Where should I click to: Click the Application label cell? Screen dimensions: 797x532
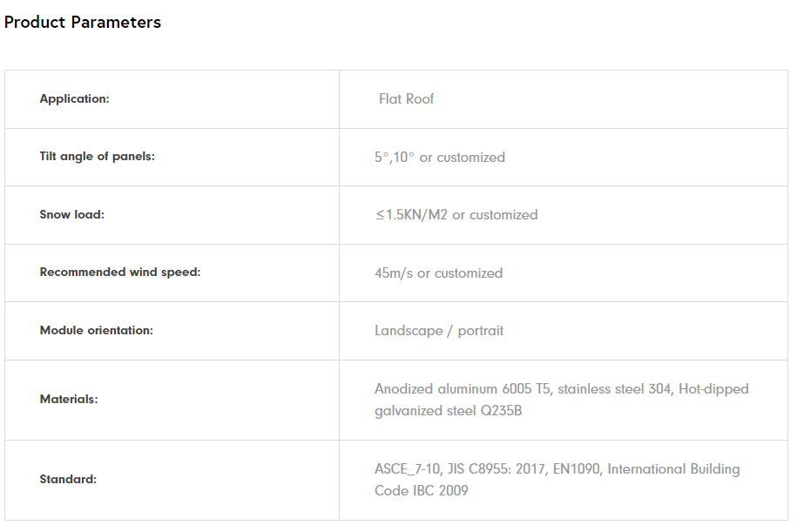click(74, 99)
